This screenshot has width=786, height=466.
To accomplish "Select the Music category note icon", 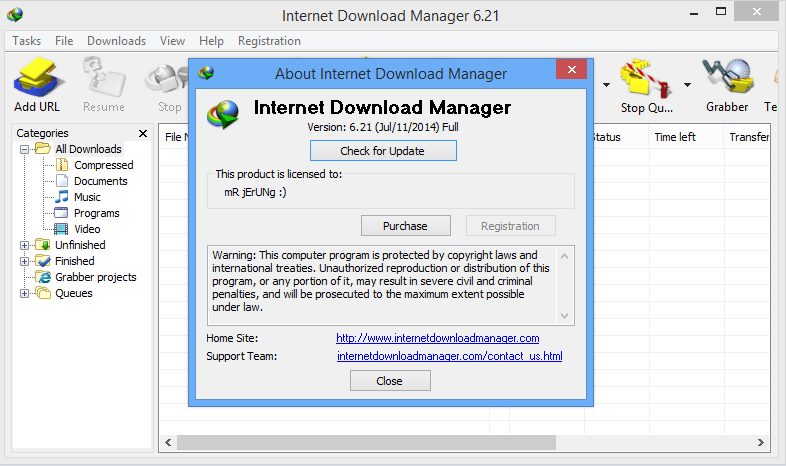I will pos(62,196).
